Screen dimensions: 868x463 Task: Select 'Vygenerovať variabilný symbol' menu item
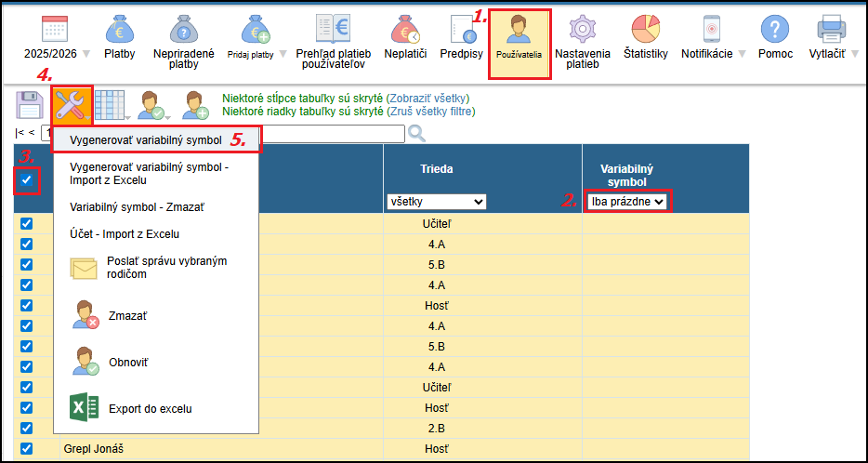pyautogui.click(x=146, y=140)
